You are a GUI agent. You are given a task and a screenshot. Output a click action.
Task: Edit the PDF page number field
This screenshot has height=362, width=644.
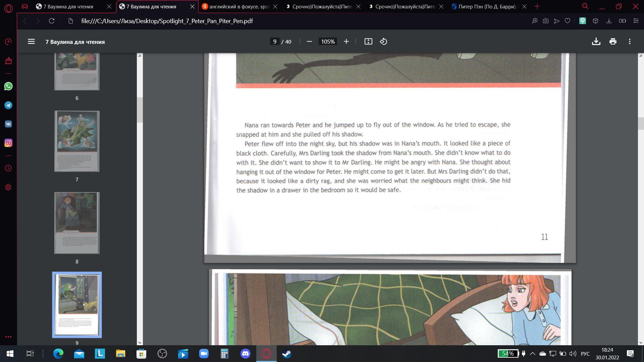click(275, 42)
